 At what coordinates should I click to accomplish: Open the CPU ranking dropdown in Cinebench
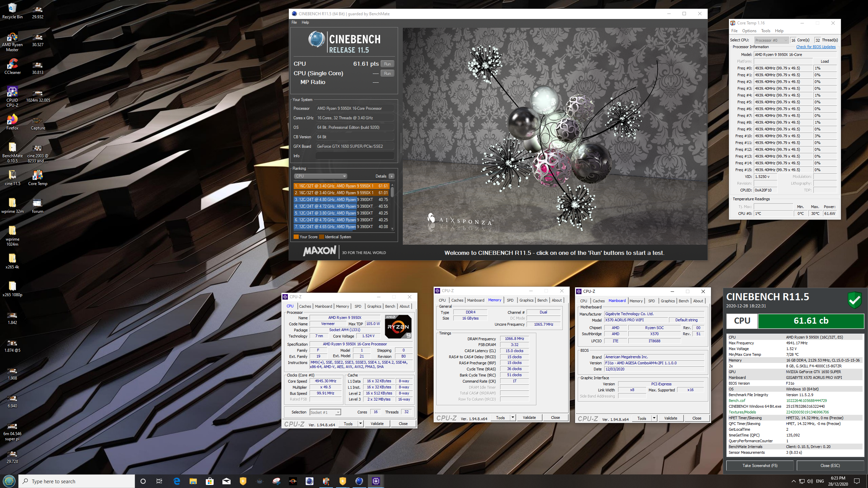coord(320,176)
